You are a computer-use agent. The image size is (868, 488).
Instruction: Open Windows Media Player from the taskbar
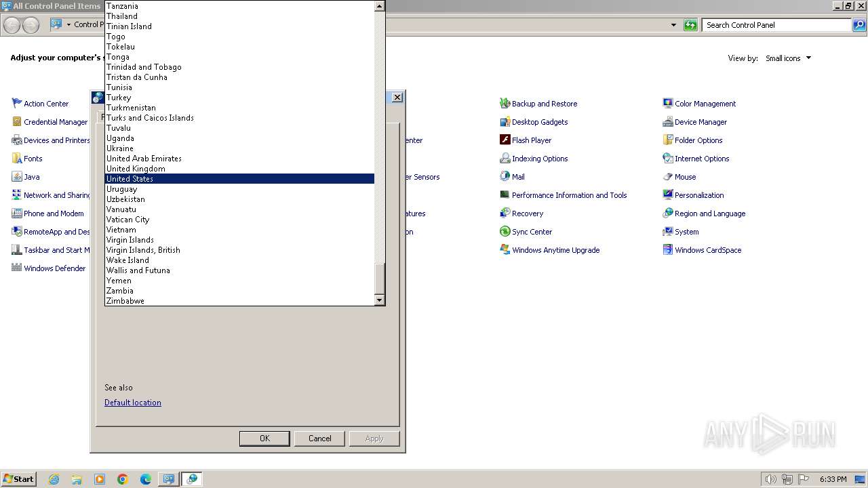pos(100,479)
